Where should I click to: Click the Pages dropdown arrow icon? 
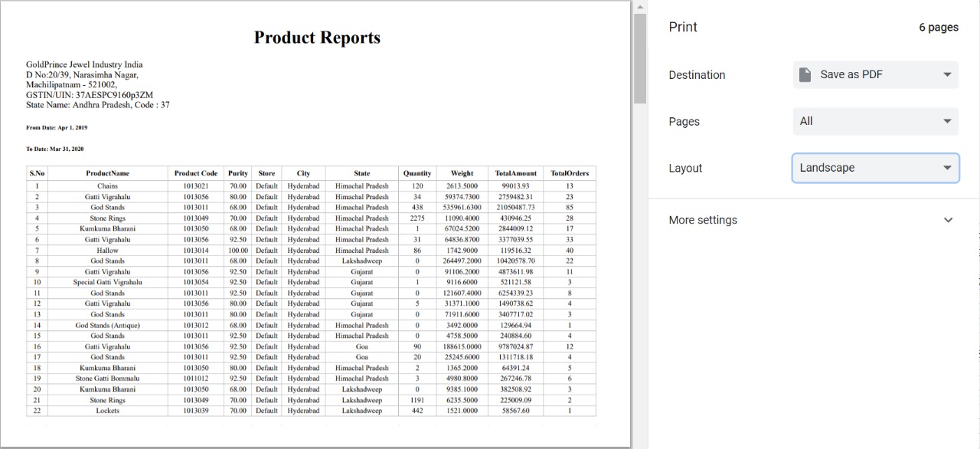click(949, 120)
